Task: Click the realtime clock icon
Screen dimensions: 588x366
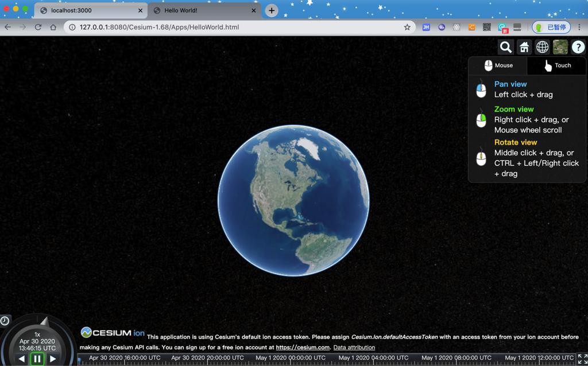Action: 5,321
